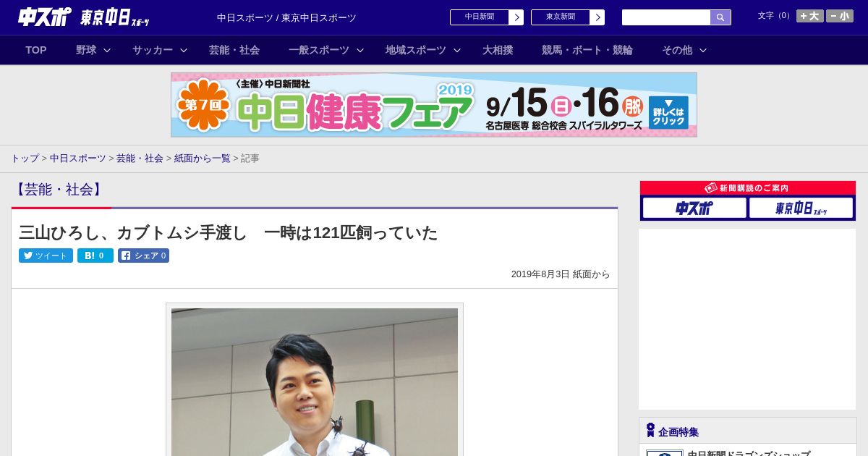Screen dimensions: 868x456
Task: Expand chevron beside 一般スポーツ
Action: pyautogui.click(x=360, y=51)
